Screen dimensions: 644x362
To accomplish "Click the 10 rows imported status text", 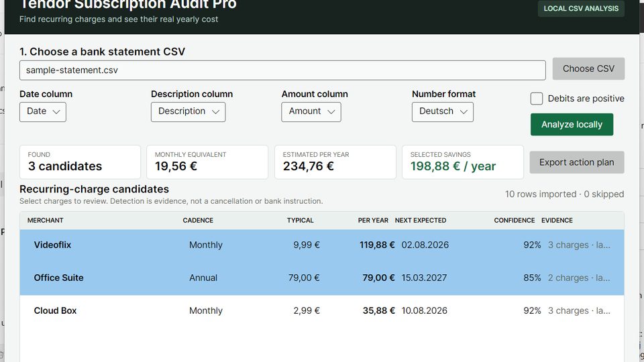I will pyautogui.click(x=564, y=194).
